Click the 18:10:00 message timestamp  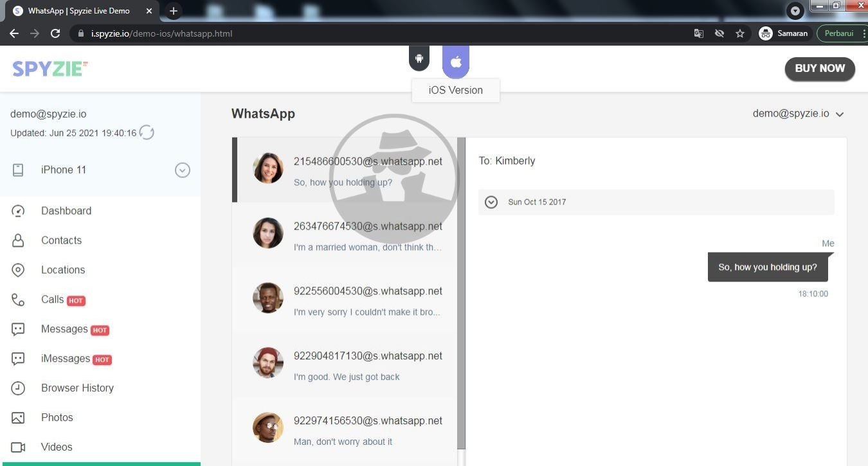click(x=813, y=294)
